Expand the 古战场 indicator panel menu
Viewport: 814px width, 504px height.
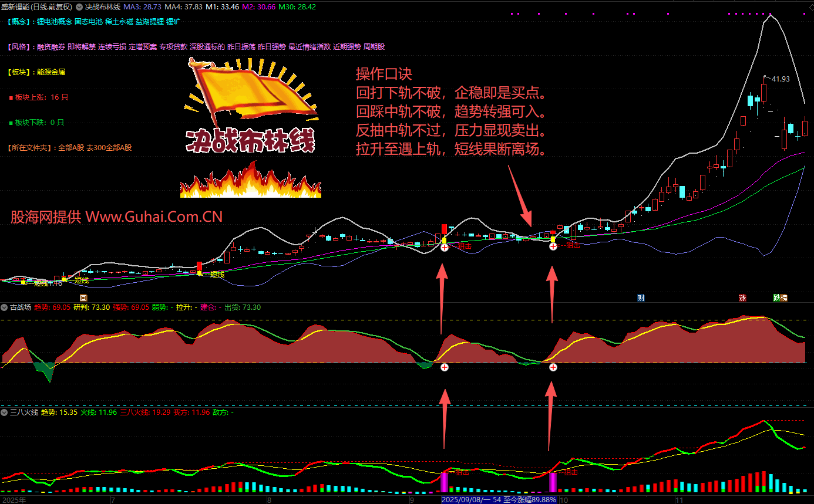pyautogui.click(x=5, y=307)
